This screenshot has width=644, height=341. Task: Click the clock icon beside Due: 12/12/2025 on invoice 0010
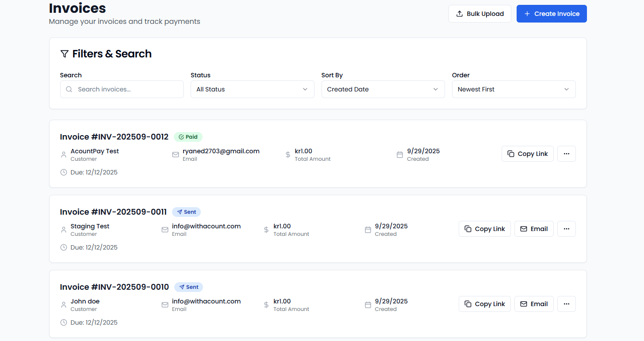coord(63,322)
